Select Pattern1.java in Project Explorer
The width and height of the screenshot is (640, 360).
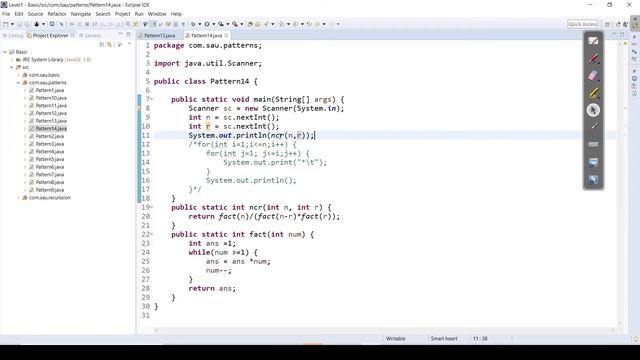(49, 90)
